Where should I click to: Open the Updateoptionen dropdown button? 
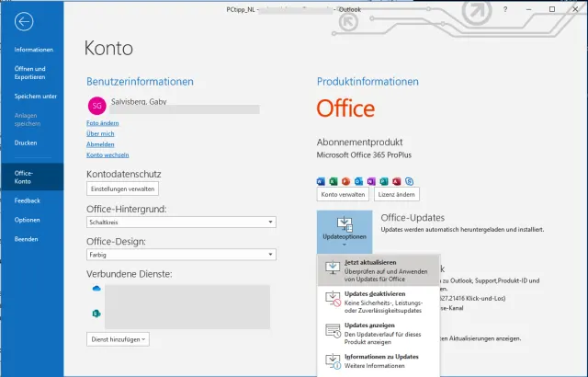345,232
